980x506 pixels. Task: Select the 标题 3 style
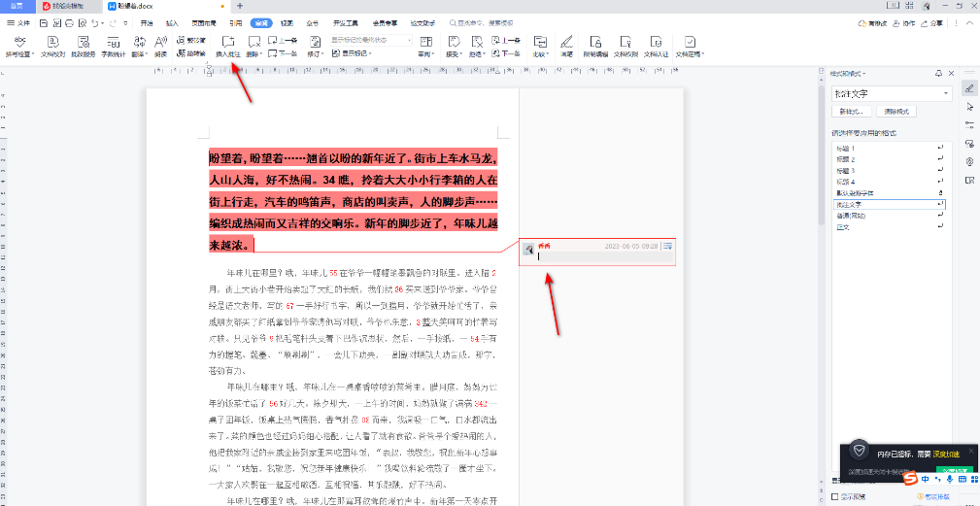[890, 171]
